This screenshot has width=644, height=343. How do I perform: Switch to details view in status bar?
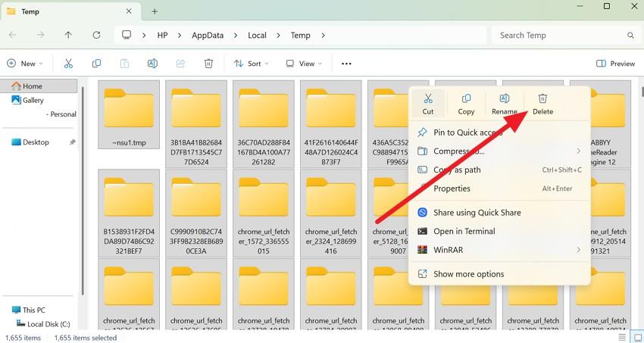pyautogui.click(x=623, y=338)
